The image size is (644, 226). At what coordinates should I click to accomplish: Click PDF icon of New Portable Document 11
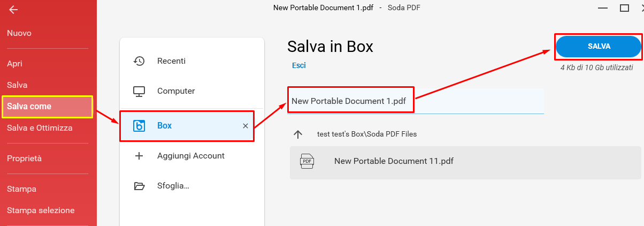307,161
